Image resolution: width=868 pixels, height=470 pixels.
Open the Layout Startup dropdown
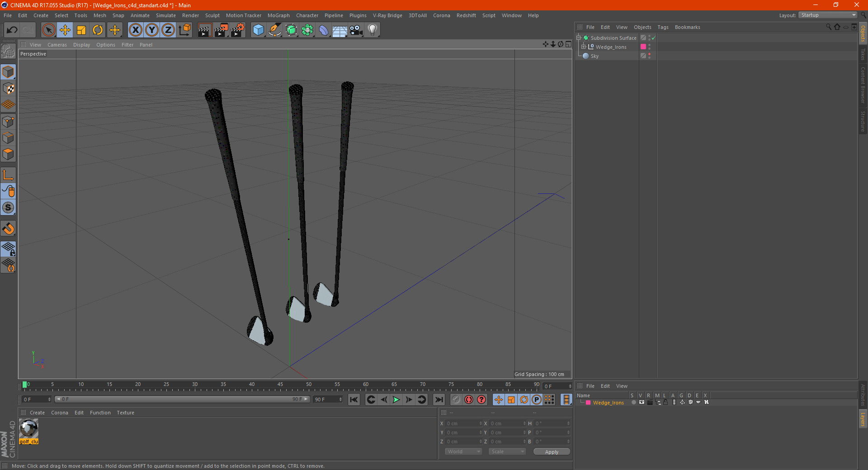828,15
